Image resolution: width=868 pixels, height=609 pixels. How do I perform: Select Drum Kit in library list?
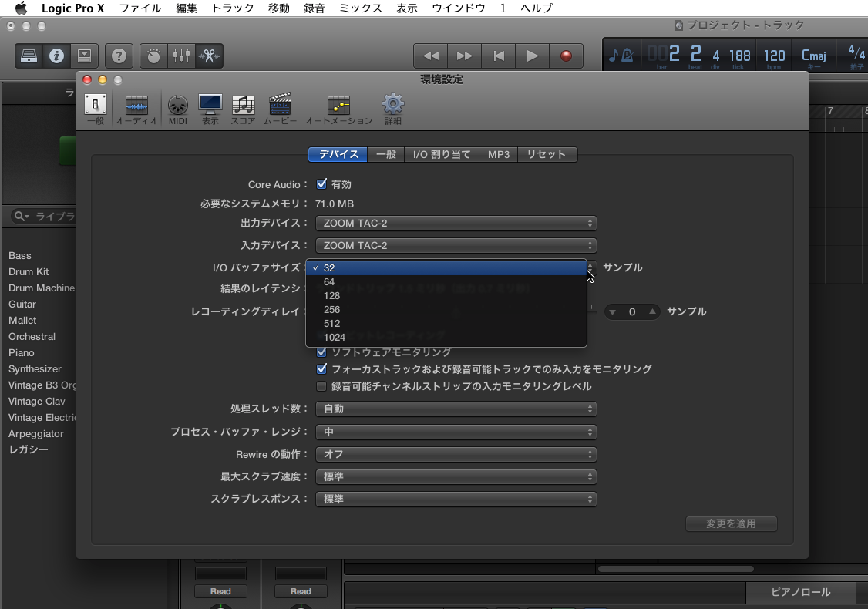click(x=29, y=272)
